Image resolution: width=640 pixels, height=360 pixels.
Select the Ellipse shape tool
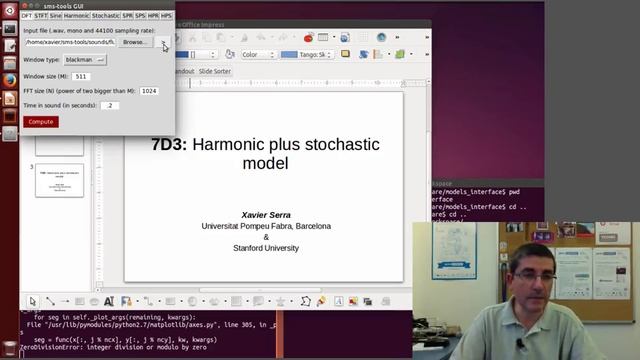point(94,302)
